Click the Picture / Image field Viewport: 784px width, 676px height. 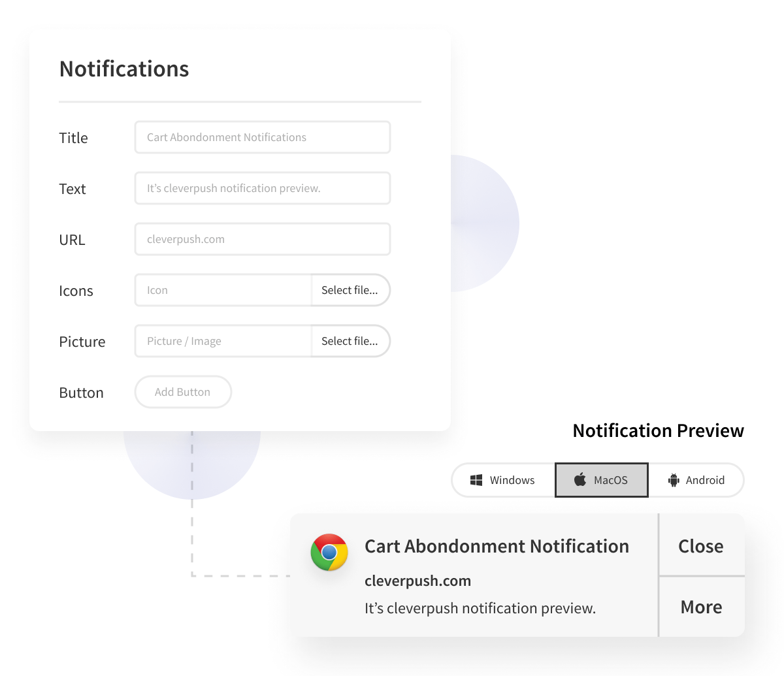pyautogui.click(x=223, y=341)
